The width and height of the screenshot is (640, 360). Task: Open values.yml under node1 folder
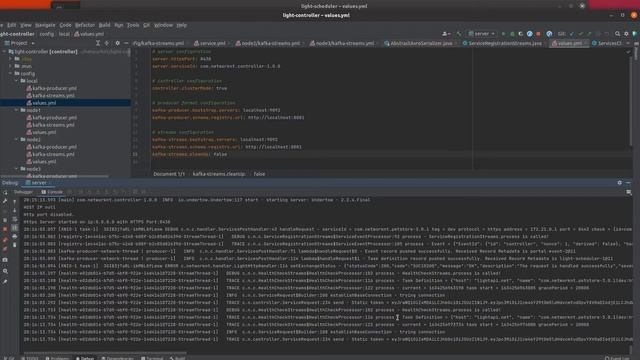41,132
